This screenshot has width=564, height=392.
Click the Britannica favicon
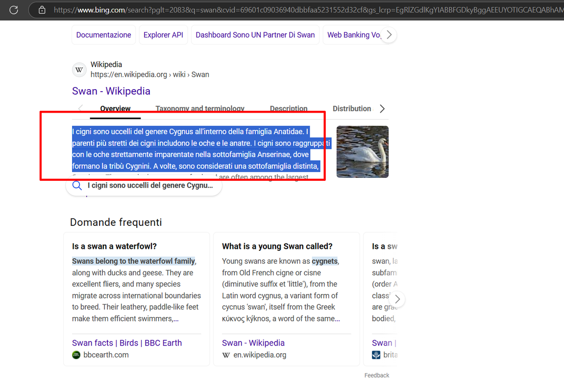(376, 355)
